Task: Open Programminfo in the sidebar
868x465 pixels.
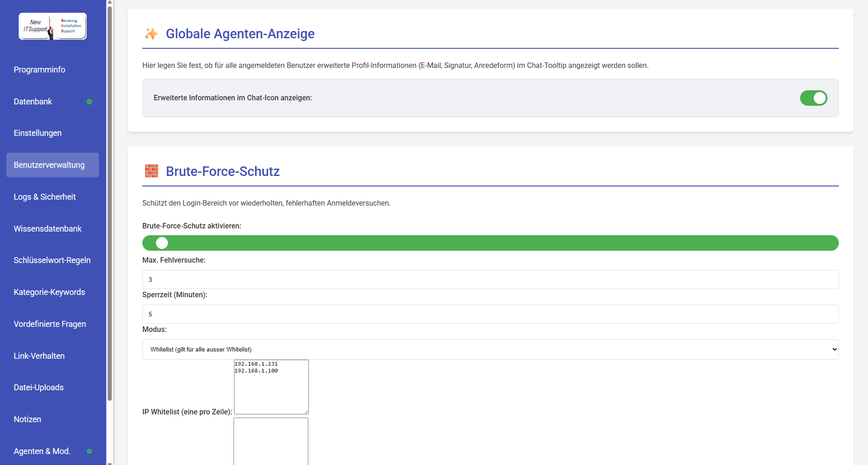Action: click(x=40, y=70)
